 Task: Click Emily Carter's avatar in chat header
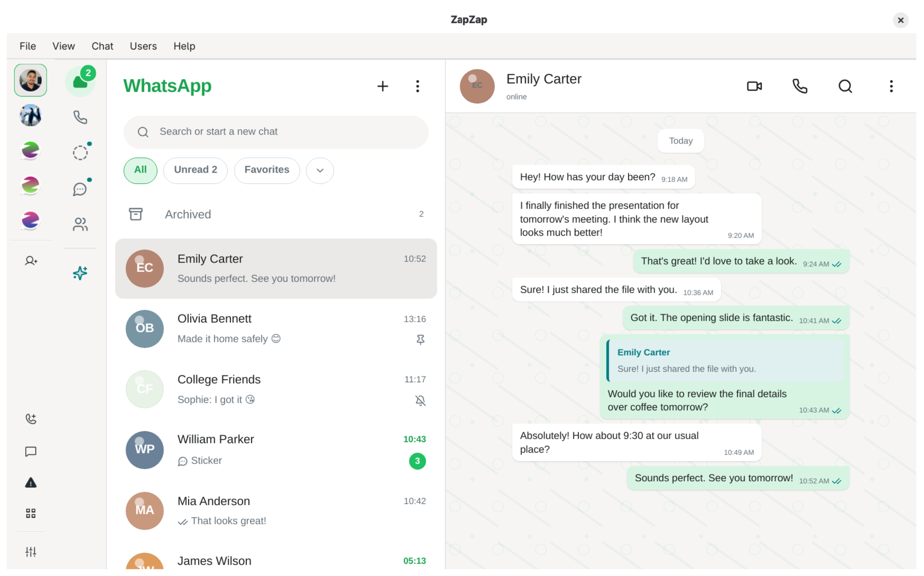click(477, 86)
